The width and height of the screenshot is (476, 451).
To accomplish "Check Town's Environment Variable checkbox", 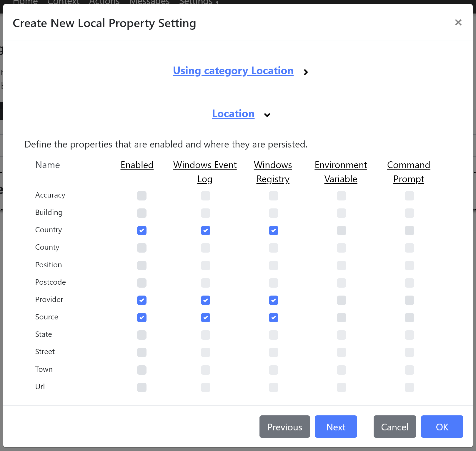I will click(x=341, y=370).
